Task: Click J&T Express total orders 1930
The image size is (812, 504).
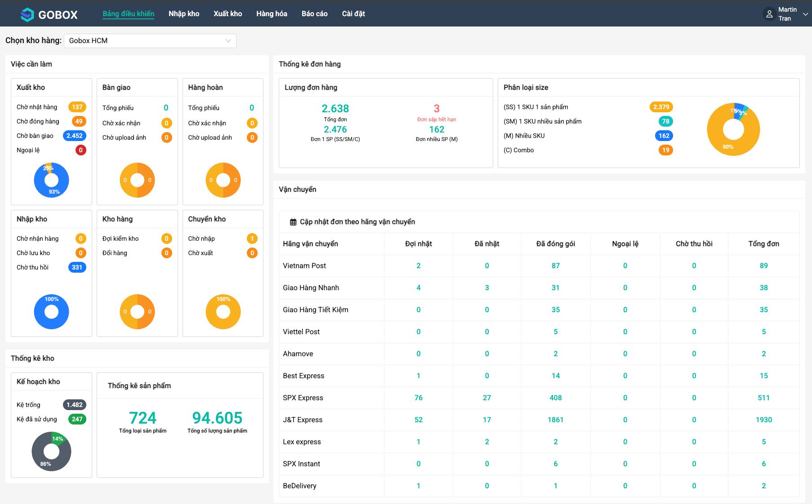Action: 763,420
